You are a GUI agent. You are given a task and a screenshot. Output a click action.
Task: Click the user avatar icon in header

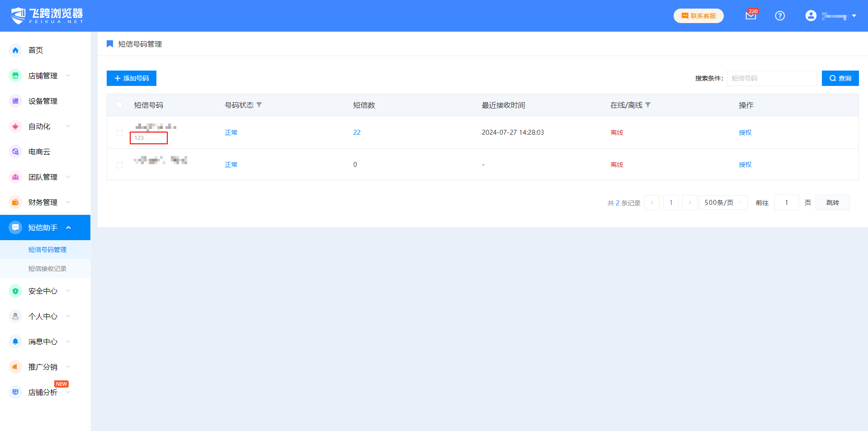(811, 16)
